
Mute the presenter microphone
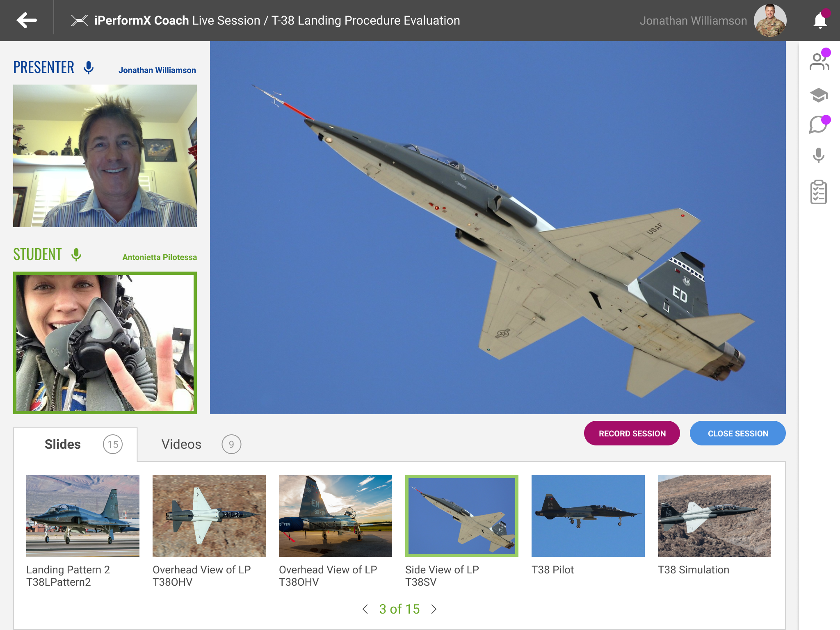click(x=89, y=67)
